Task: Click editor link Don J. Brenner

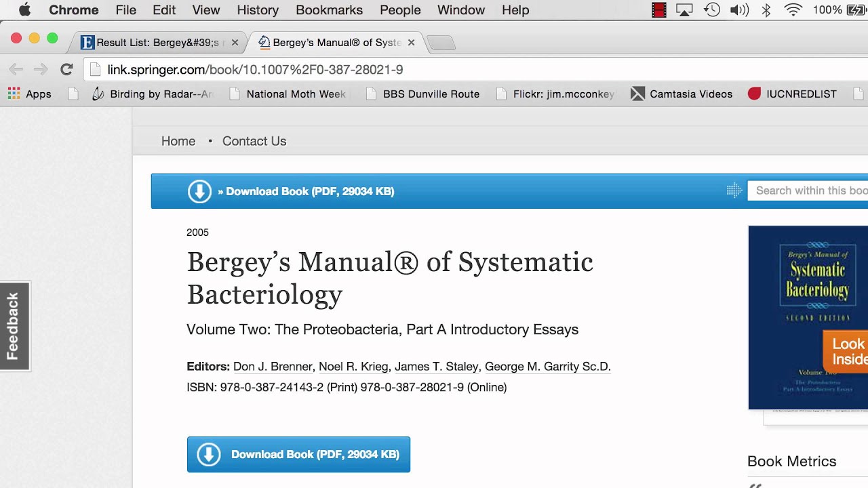Action: 273,367
